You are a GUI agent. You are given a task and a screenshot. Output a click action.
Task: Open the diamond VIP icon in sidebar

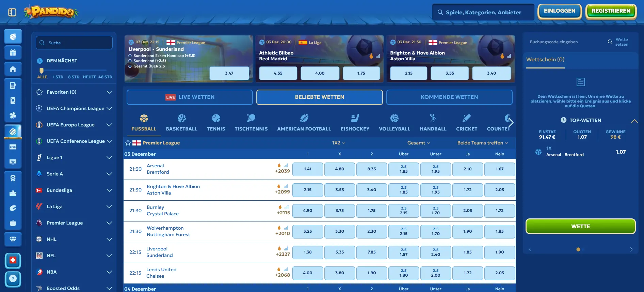pyautogui.click(x=13, y=240)
